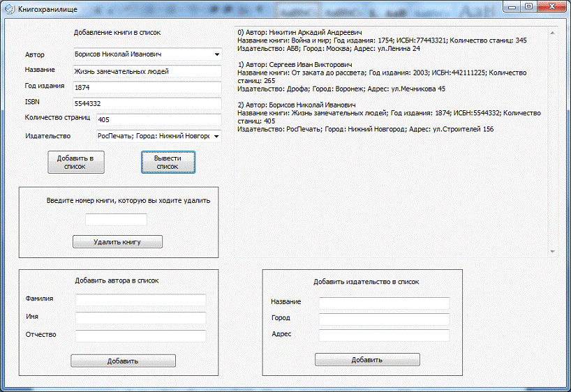
Task: Click the Имя input field
Action: pyautogui.click(x=140, y=318)
